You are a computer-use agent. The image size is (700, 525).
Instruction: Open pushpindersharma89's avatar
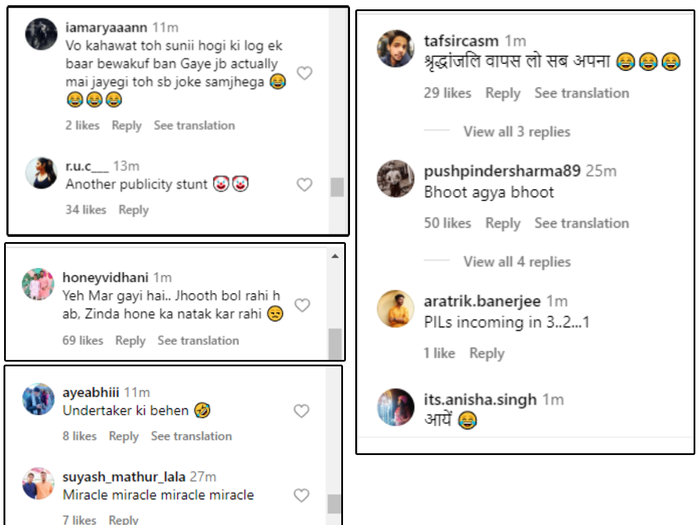[396, 179]
